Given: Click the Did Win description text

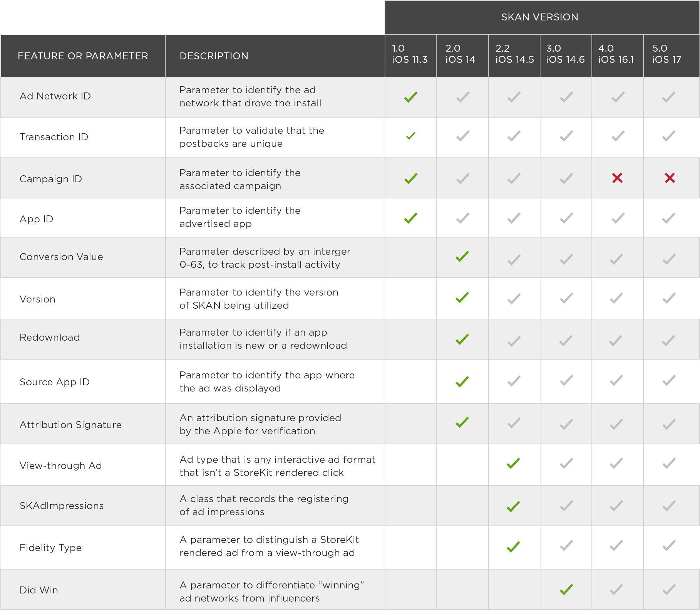Looking at the screenshot, I should point(271,592).
